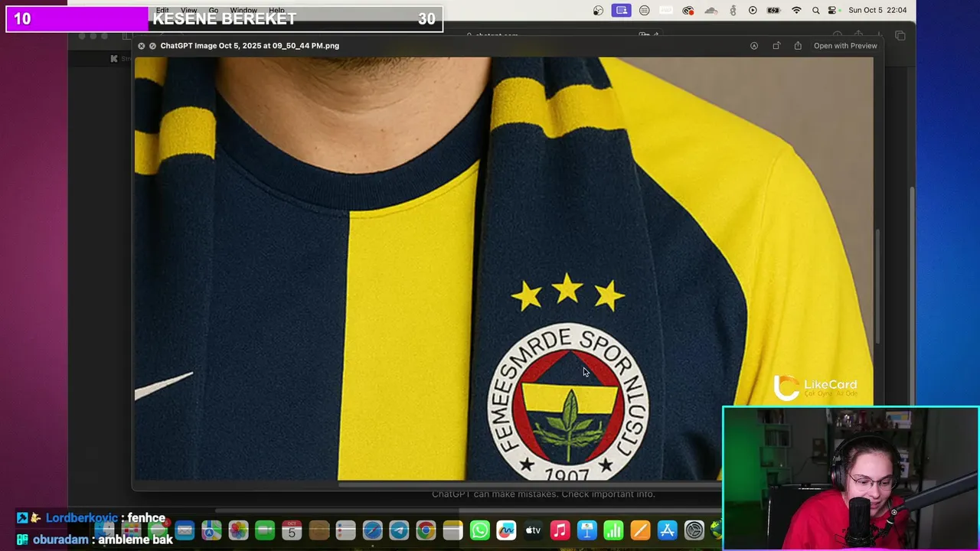Viewport: 980px width, 551px height.
Task: Open Photos from the Dock
Action: 238,530
